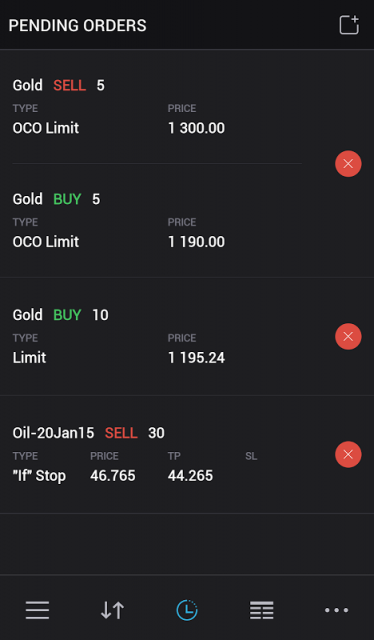Tap the PENDING ORDERS header title

[77, 25]
